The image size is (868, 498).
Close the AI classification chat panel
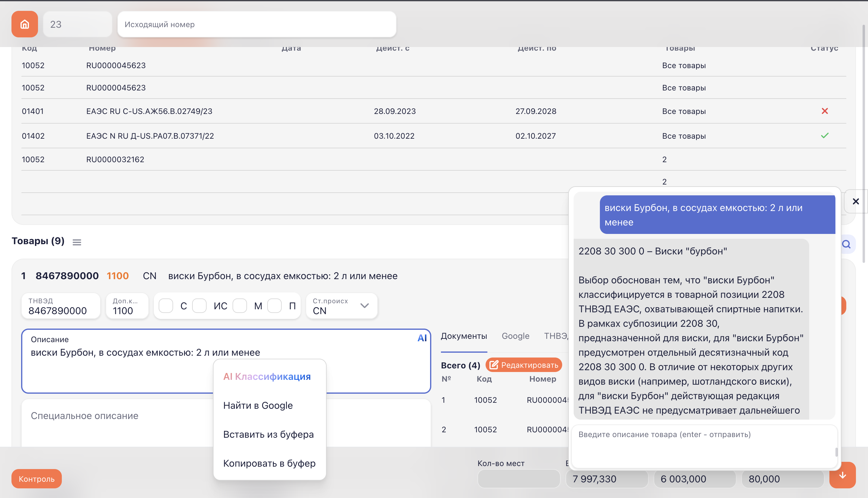click(856, 201)
